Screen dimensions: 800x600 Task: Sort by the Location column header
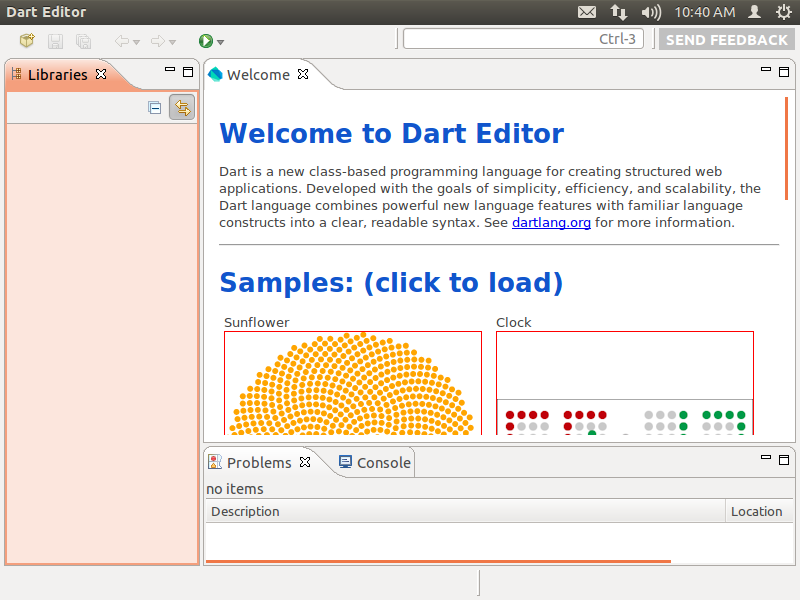click(x=760, y=511)
